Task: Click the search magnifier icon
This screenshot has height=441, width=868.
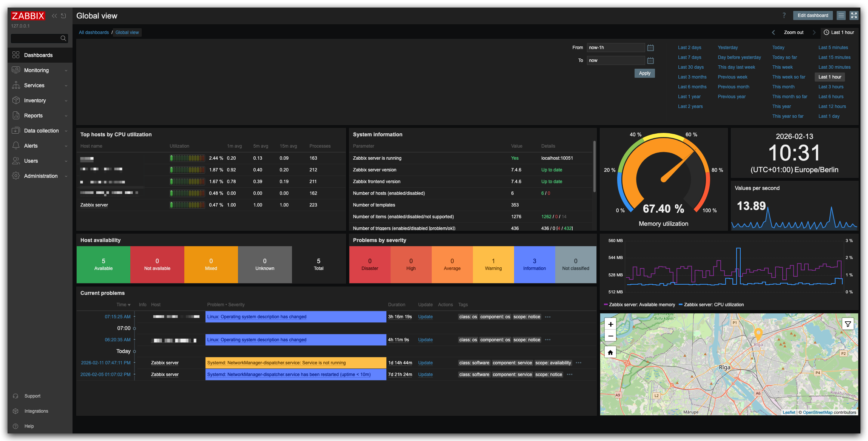Action: point(63,39)
